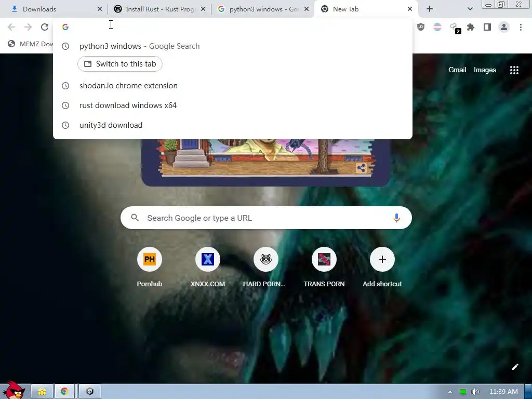The height and width of the screenshot is (399, 532).
Task: Open the file explorer taskbar icon
Action: coord(42,392)
